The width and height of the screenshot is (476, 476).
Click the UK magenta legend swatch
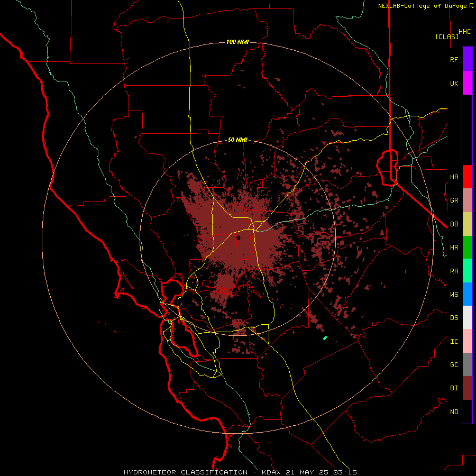[467, 83]
